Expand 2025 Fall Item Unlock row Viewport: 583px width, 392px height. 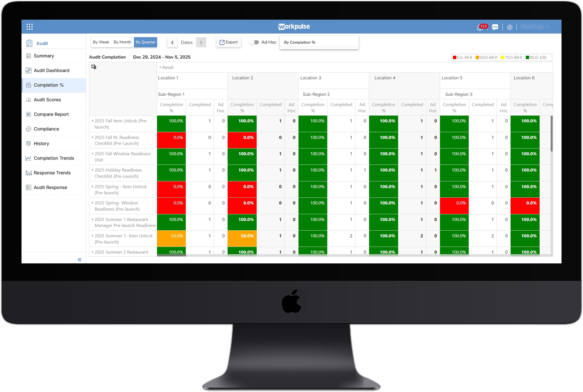(x=92, y=121)
